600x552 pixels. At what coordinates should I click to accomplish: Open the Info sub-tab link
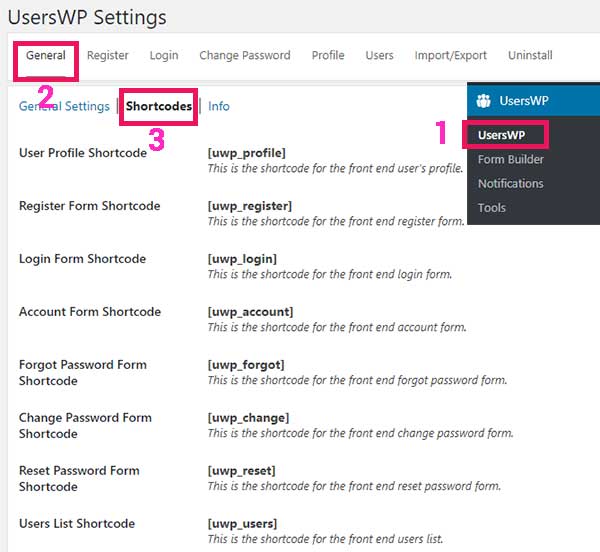[219, 106]
